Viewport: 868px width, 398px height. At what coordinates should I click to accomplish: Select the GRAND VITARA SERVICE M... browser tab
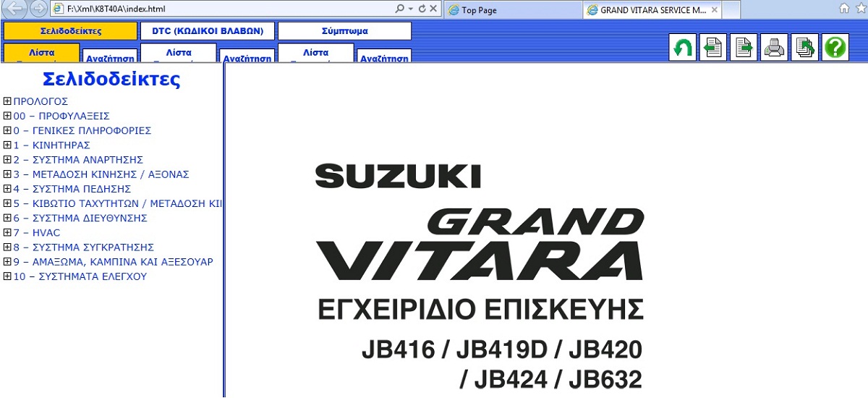652,10
